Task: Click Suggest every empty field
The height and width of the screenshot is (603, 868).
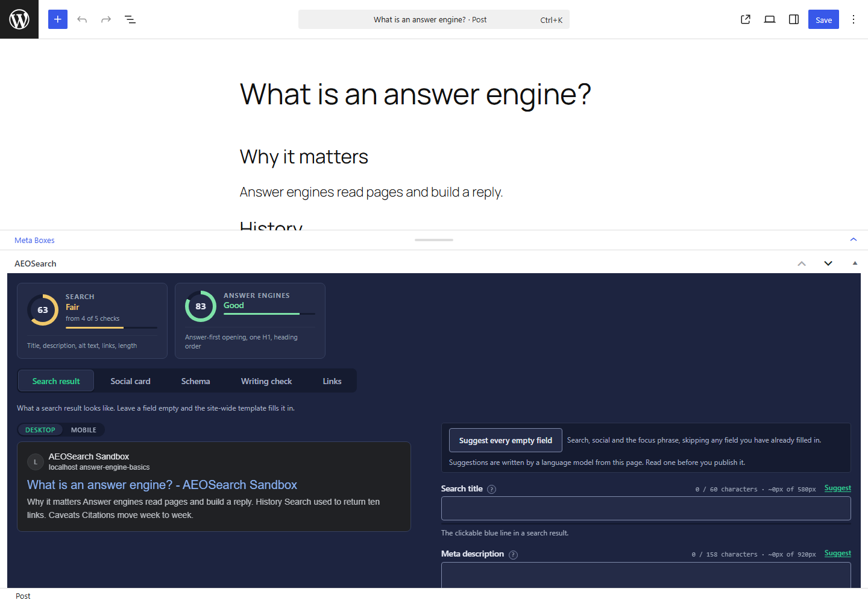Action: tap(506, 440)
